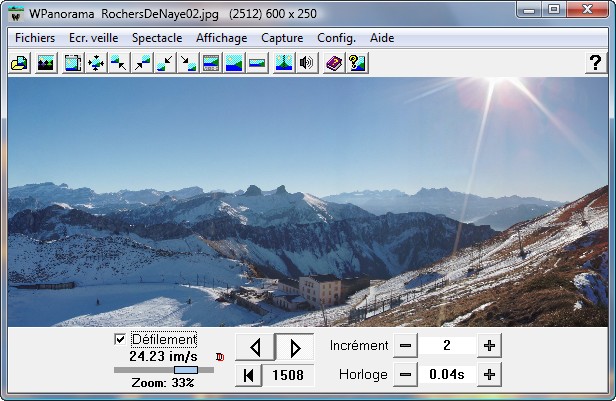
Task: Click the WPanorama title bar app icon
Action: [x=16, y=14]
